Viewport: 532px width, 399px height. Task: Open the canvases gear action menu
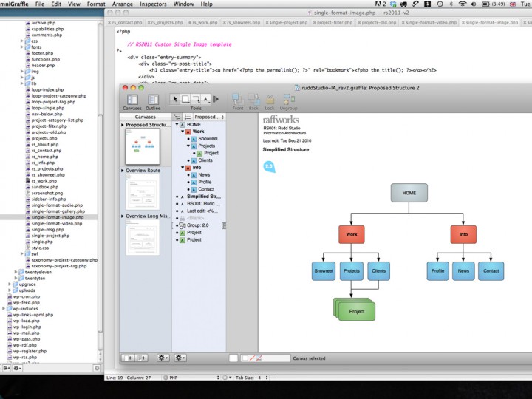pyautogui.click(x=163, y=358)
